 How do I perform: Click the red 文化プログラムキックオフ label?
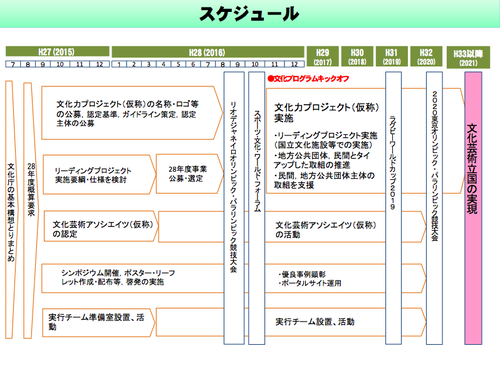(x=308, y=79)
